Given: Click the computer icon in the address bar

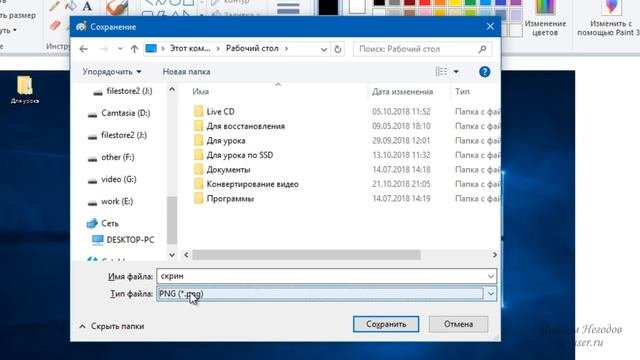Looking at the screenshot, I should (x=151, y=49).
